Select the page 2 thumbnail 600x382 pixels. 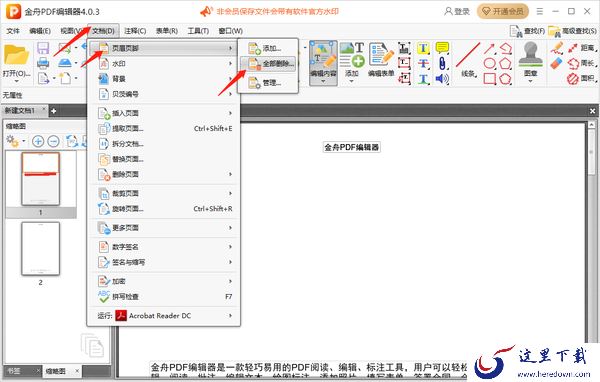pyautogui.click(x=41, y=249)
